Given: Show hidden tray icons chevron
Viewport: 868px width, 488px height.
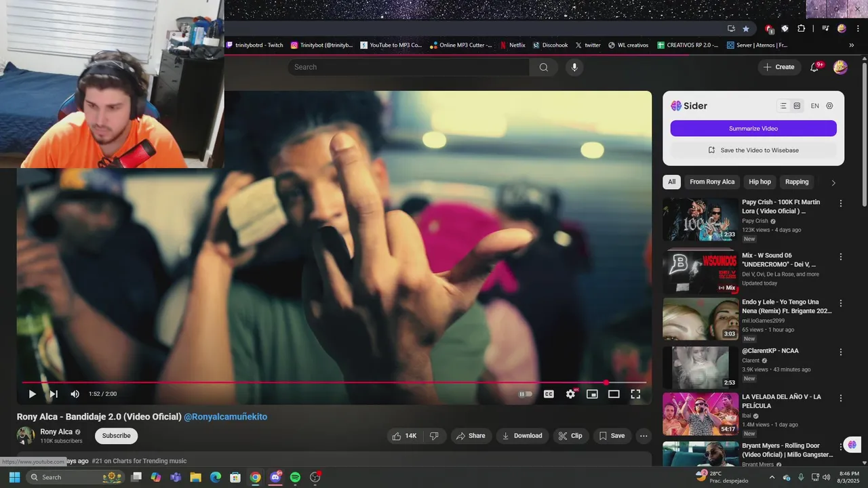Looking at the screenshot, I should [772, 477].
